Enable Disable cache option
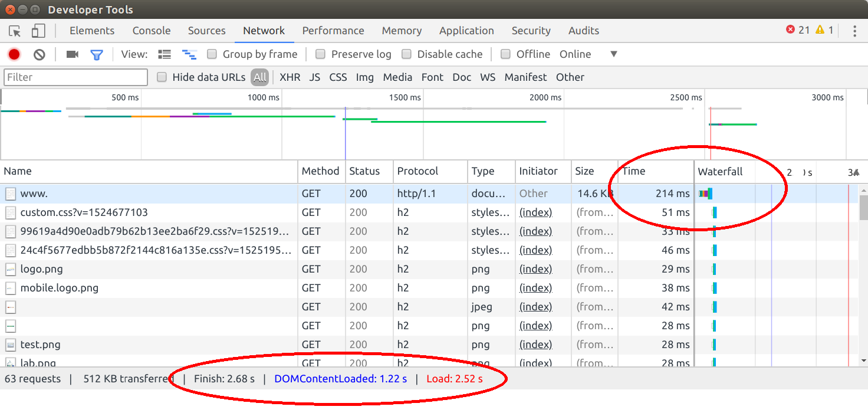The width and height of the screenshot is (868, 413). click(x=406, y=54)
